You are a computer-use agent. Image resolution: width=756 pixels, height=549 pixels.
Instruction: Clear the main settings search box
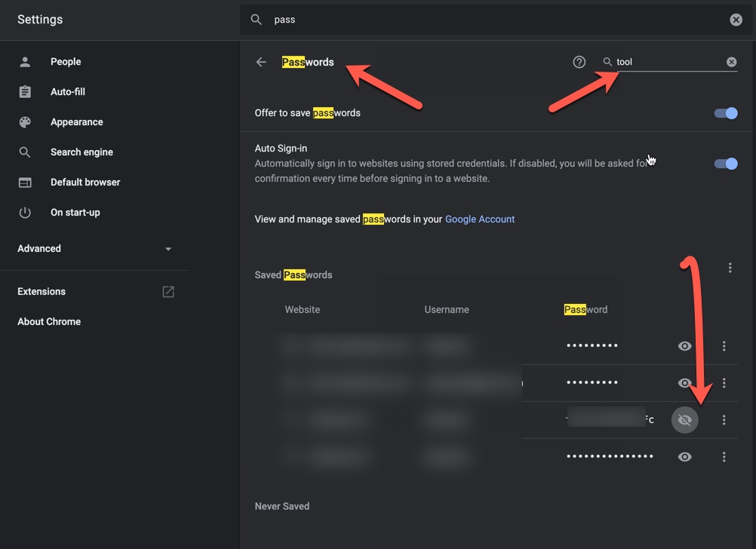coord(736,20)
